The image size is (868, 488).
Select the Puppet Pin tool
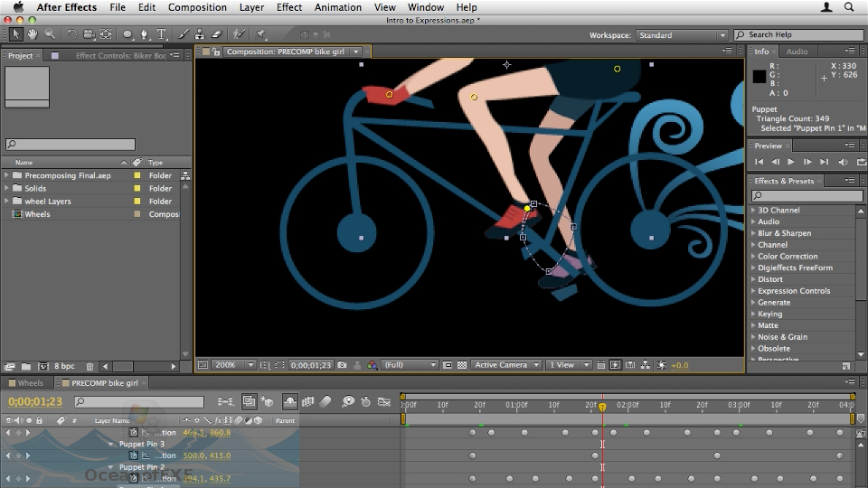point(261,34)
